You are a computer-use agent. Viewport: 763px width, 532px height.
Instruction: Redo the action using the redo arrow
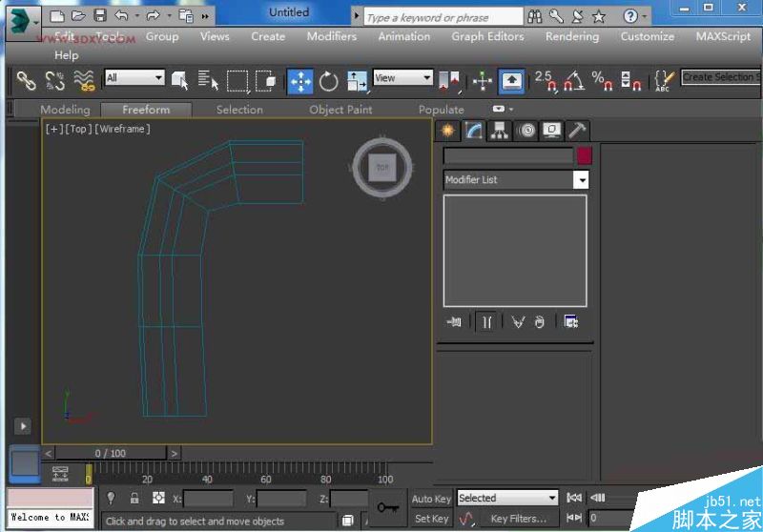[153, 15]
